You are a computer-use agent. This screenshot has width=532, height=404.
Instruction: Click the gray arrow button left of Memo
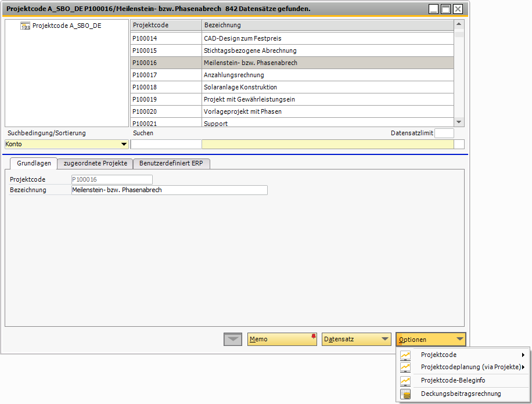coord(232,339)
